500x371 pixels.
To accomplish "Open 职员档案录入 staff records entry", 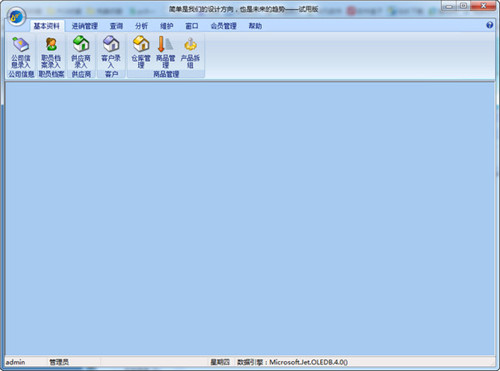I will 51,52.
